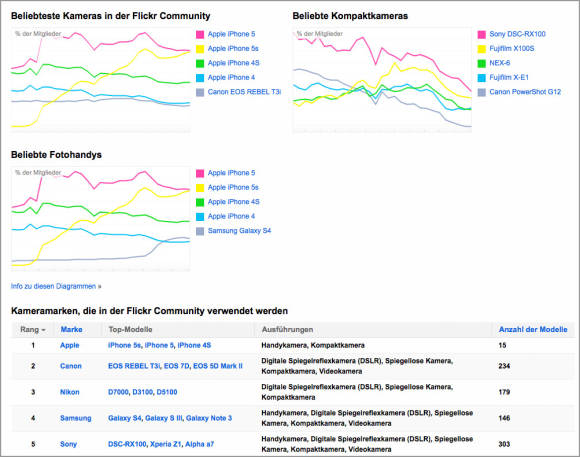Open the Canon PowerShot G12 legend link

[x=525, y=92]
